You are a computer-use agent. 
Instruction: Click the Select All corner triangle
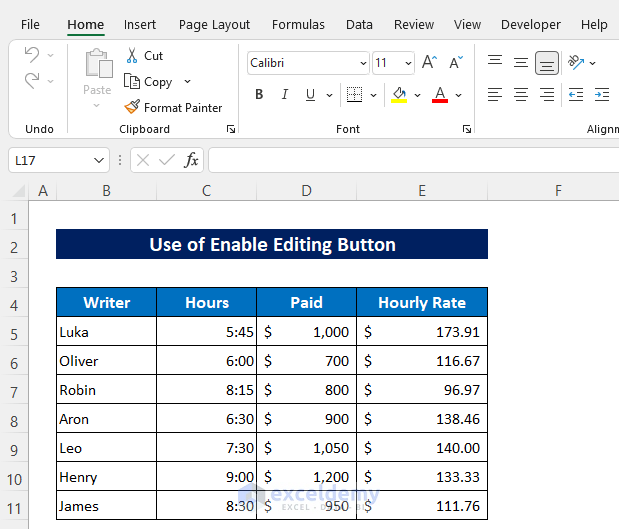click(19, 191)
